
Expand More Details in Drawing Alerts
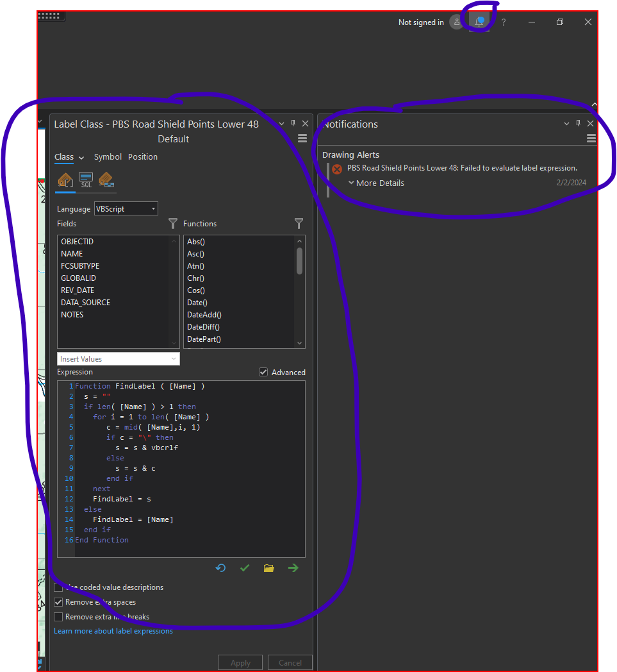coord(376,183)
